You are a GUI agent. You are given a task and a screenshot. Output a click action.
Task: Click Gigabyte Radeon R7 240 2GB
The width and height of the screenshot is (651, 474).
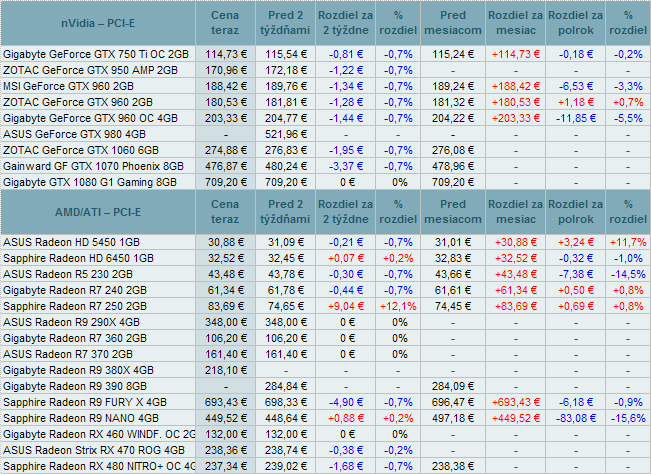[x=75, y=290]
